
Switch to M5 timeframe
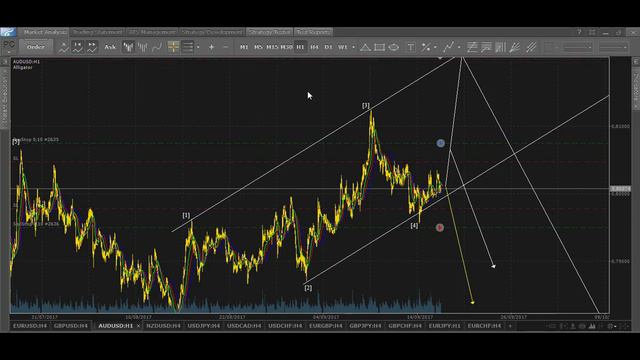[x=258, y=47]
